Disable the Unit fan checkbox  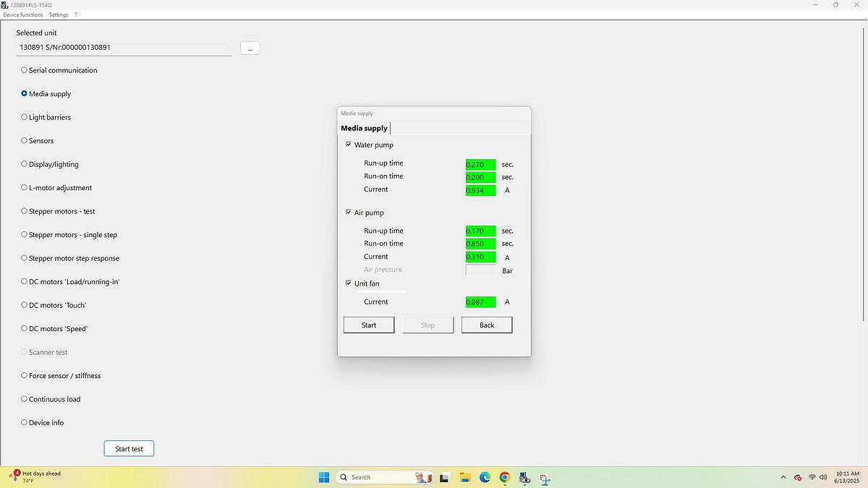[x=349, y=283]
